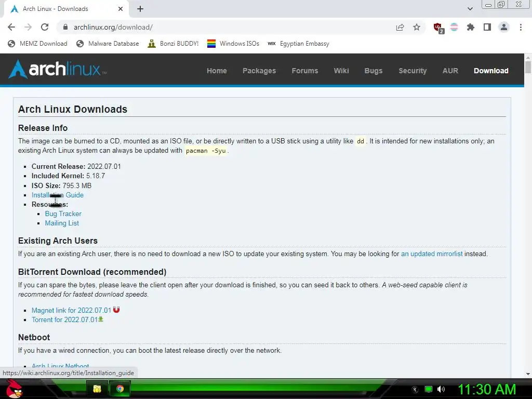532x399 pixels.
Task: Click the 'Existing Arch Users' heading
Action: (58, 241)
